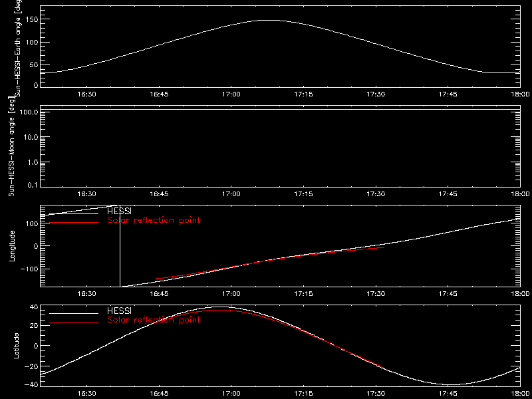
Task: Click the 1.0 tick label on Moon angle plot
Action: click(x=33, y=162)
